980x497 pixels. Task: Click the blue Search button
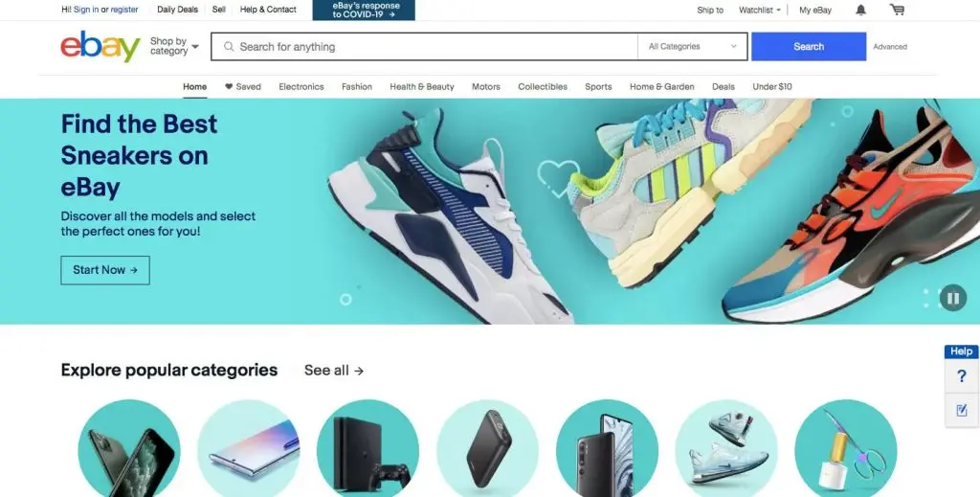808,46
